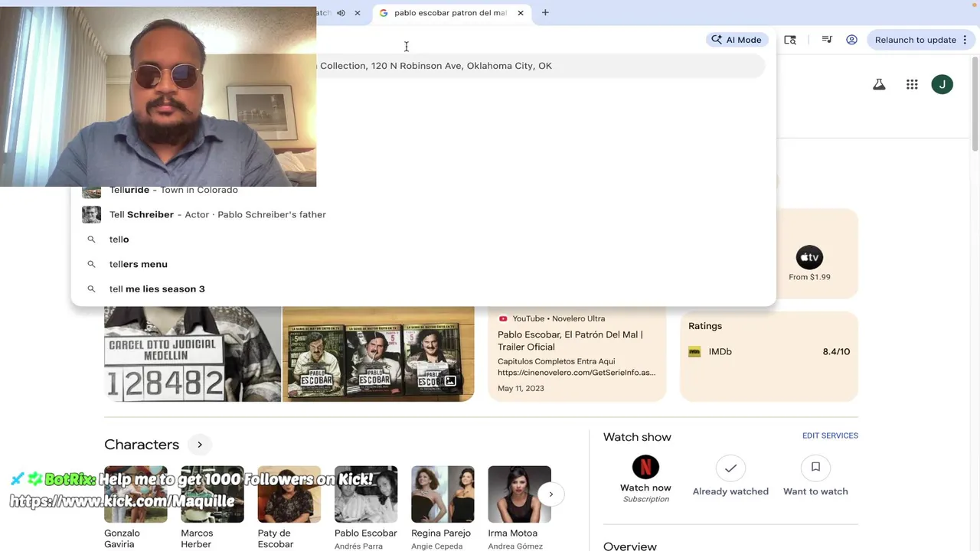Expand the Characters section arrow

(199, 445)
